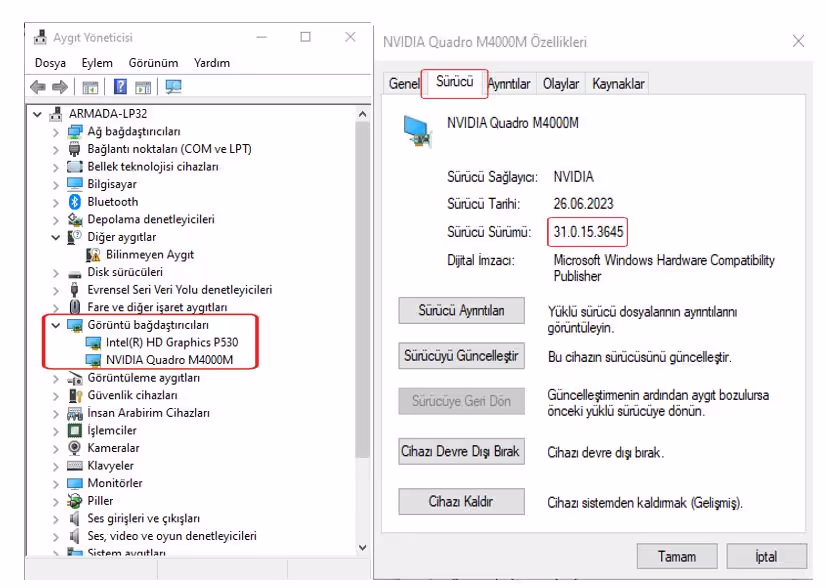
Task: Click the Piller battery icon
Action: [x=75, y=501]
